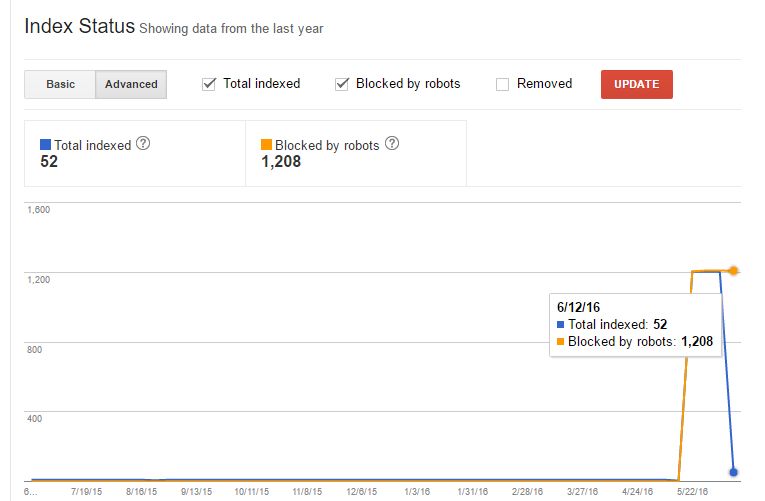Click the 11/8/15 axis date label
The height and width of the screenshot is (501, 765).
[307, 492]
